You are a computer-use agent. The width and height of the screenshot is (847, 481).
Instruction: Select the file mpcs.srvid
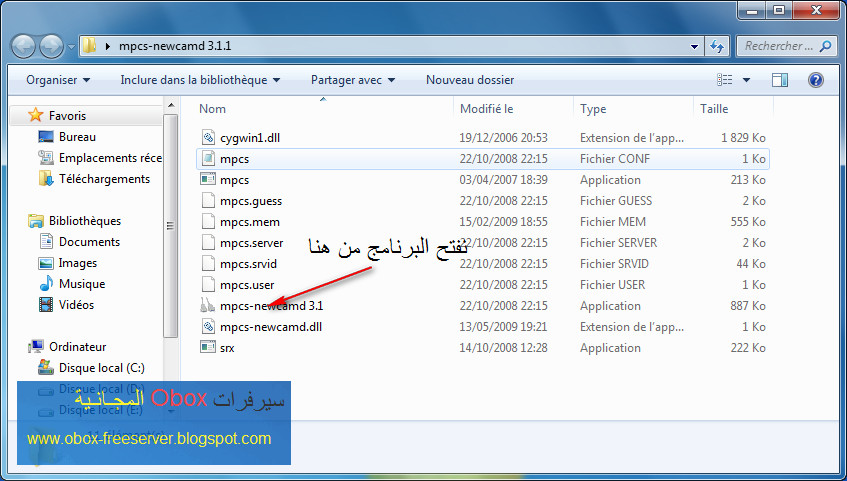pos(248,264)
